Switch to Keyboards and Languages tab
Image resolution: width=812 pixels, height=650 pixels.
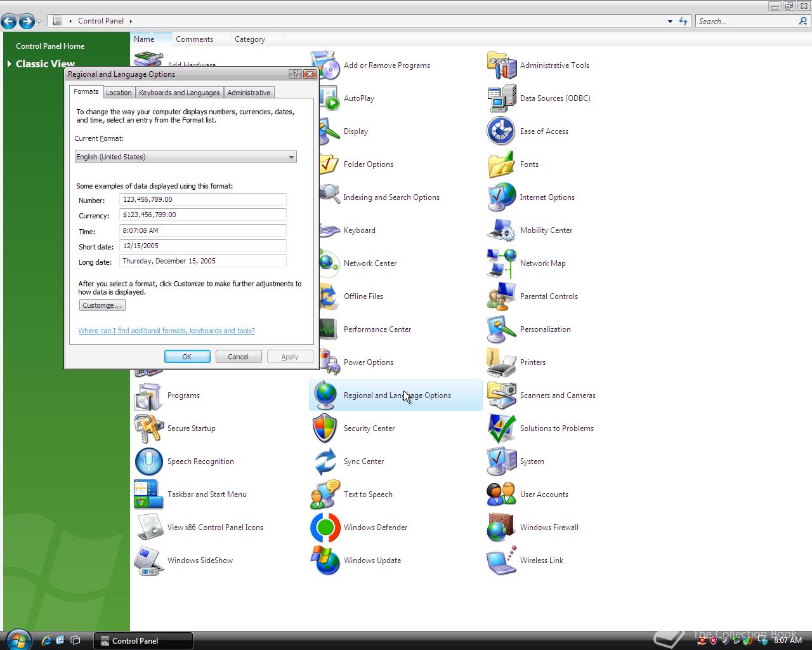pyautogui.click(x=180, y=93)
